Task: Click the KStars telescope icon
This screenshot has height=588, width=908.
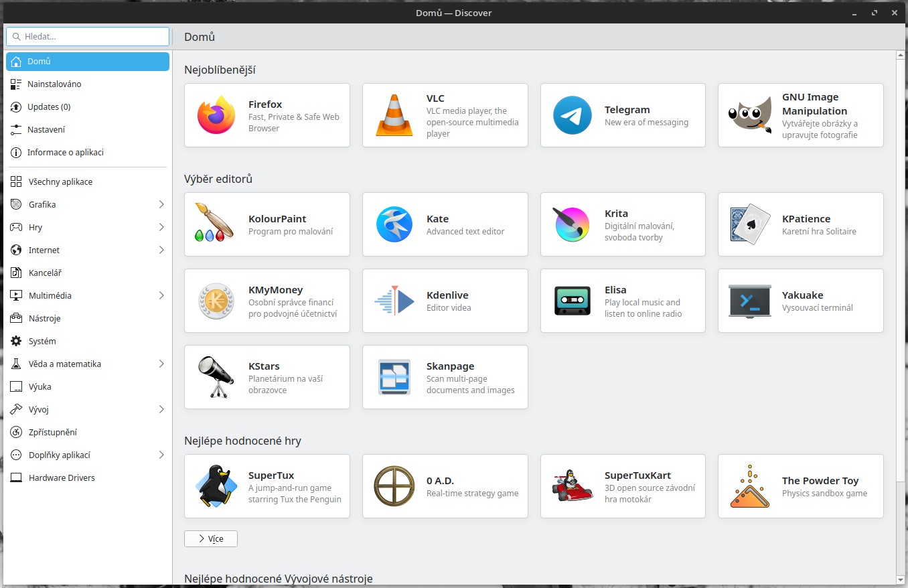Action: pyautogui.click(x=216, y=377)
